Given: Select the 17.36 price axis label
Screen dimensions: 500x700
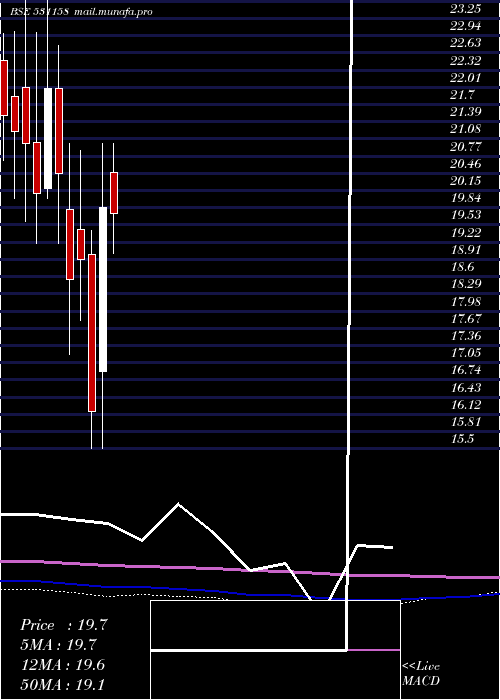Looking at the screenshot, I should 465,336.
